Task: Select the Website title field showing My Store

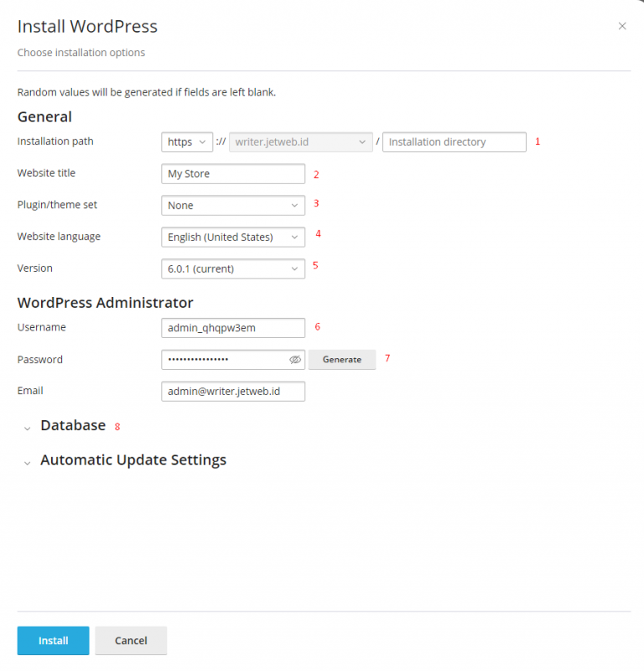Action: click(233, 174)
